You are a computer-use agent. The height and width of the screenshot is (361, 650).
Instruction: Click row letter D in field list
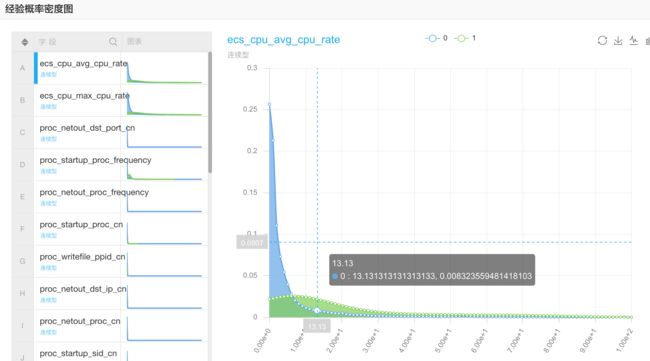22,165
